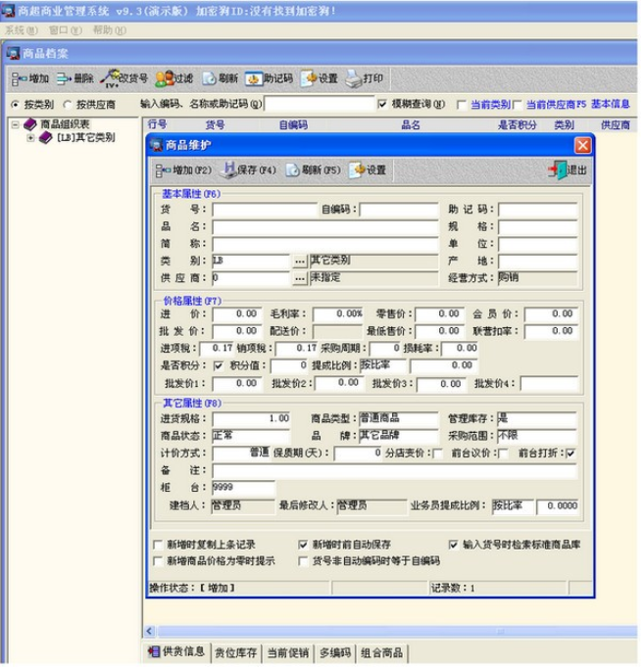644x670 pixels.
Task: Click the 改货号 change item number icon
Action: 124,78
